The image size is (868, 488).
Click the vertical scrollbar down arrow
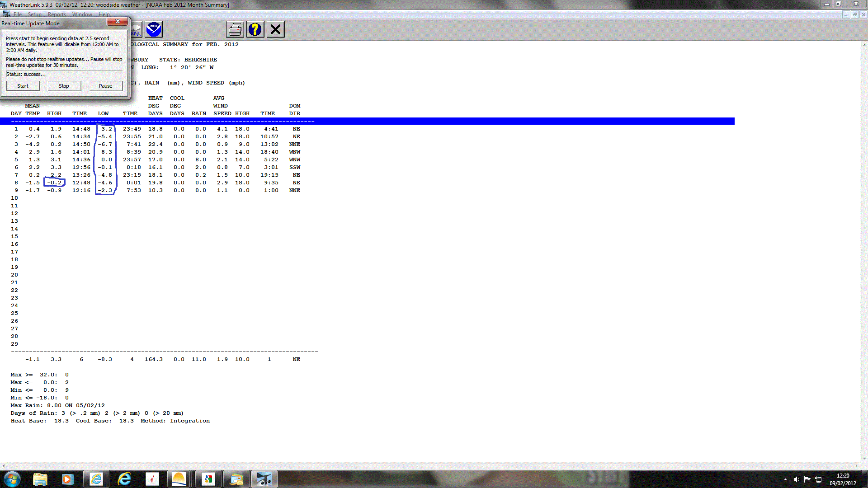864,458
